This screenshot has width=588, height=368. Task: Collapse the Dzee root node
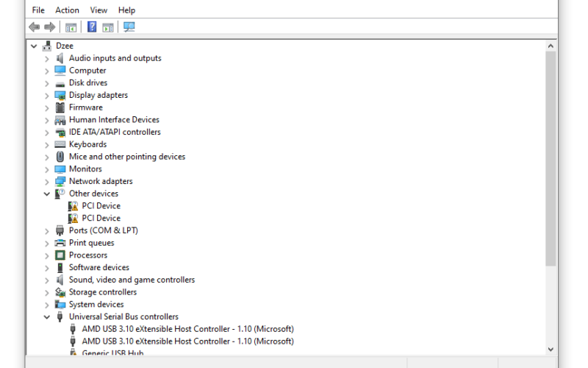click(34, 46)
